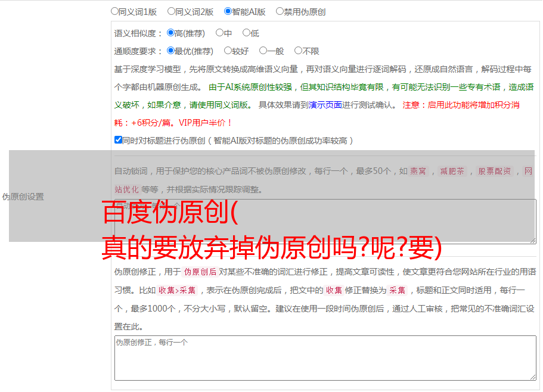This screenshot has width=543, height=392.
Task: Set 通顺度要求 to 不限
Action: pos(298,51)
